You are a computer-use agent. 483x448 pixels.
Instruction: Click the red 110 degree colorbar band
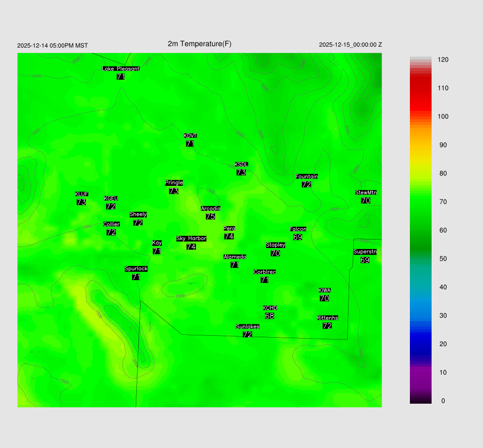click(x=421, y=88)
